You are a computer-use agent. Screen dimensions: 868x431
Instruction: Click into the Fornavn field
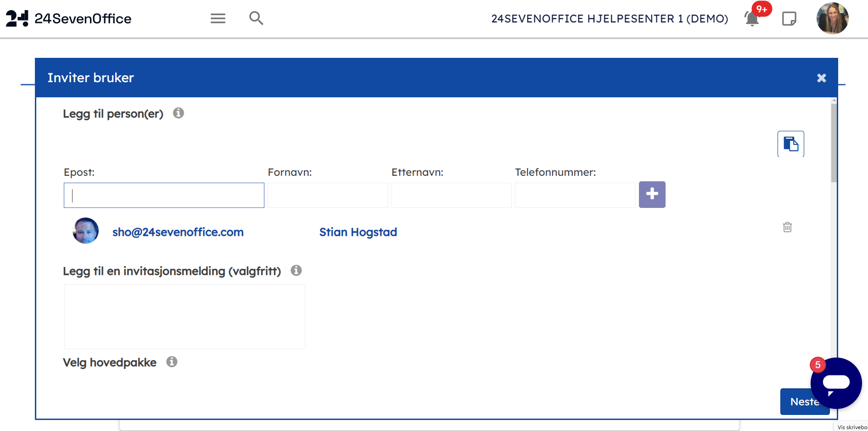tap(328, 196)
